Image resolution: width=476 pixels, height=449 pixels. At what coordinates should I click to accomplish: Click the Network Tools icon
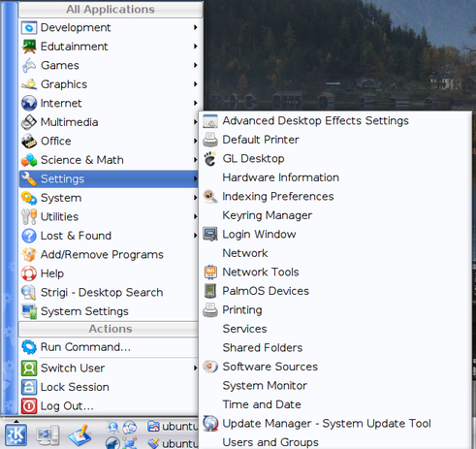pyautogui.click(x=210, y=273)
